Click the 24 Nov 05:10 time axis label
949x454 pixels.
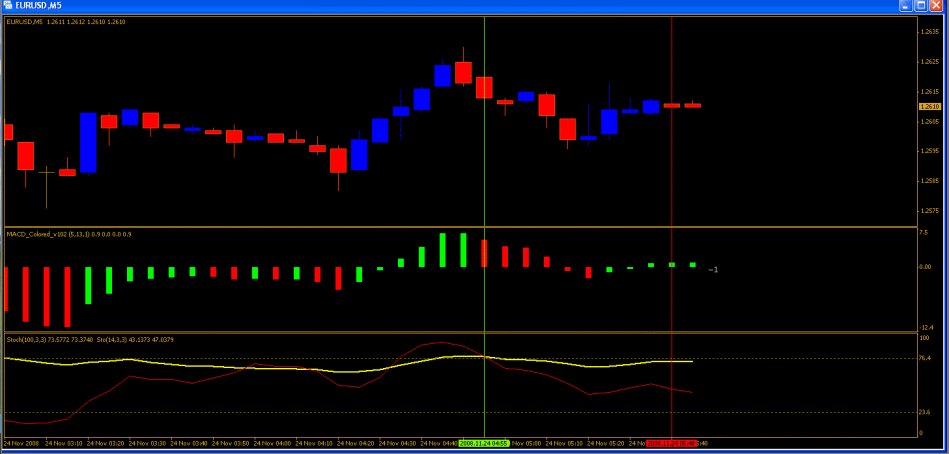(x=565, y=443)
